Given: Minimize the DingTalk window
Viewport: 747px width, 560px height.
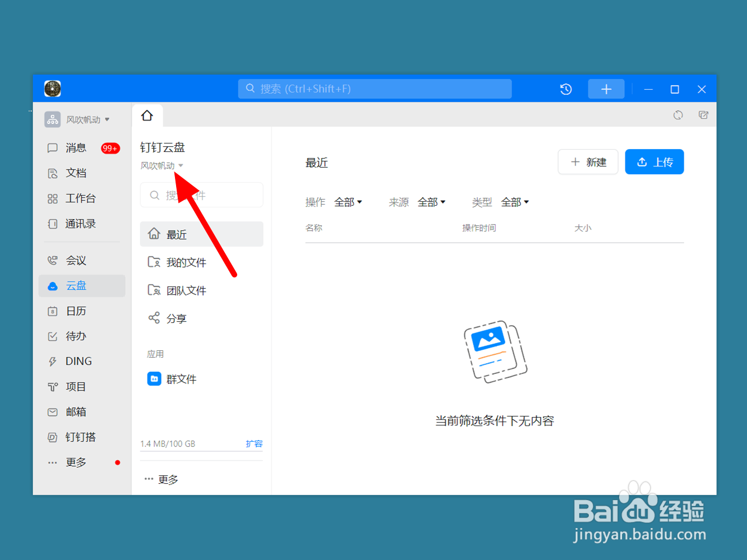Looking at the screenshot, I should [x=648, y=89].
